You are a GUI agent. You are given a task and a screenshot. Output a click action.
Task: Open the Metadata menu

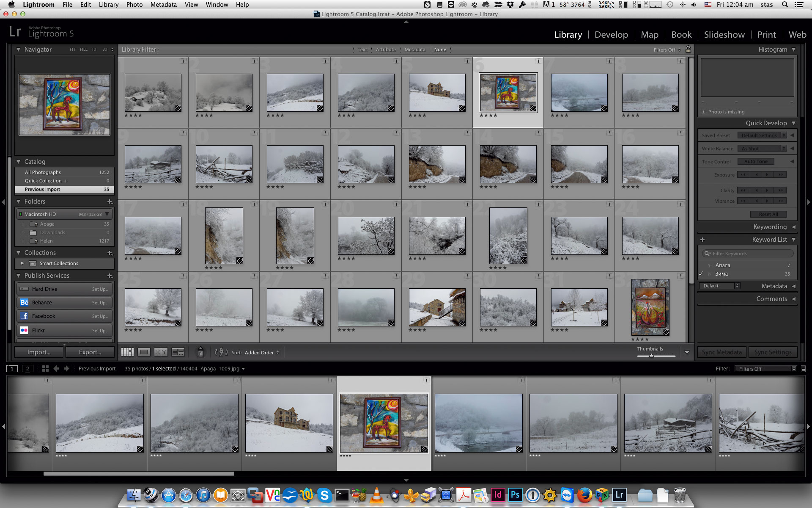(x=163, y=5)
